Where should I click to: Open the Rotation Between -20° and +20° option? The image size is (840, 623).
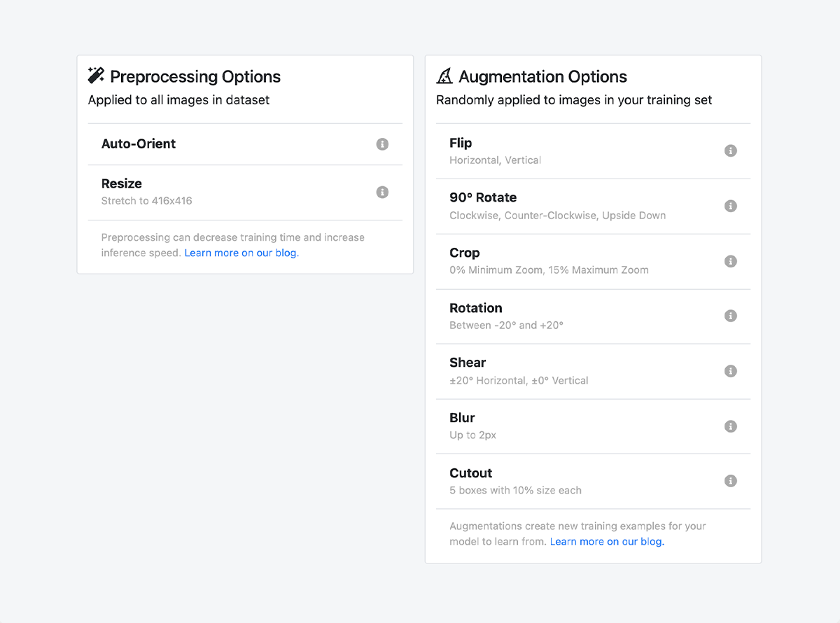tap(506, 316)
